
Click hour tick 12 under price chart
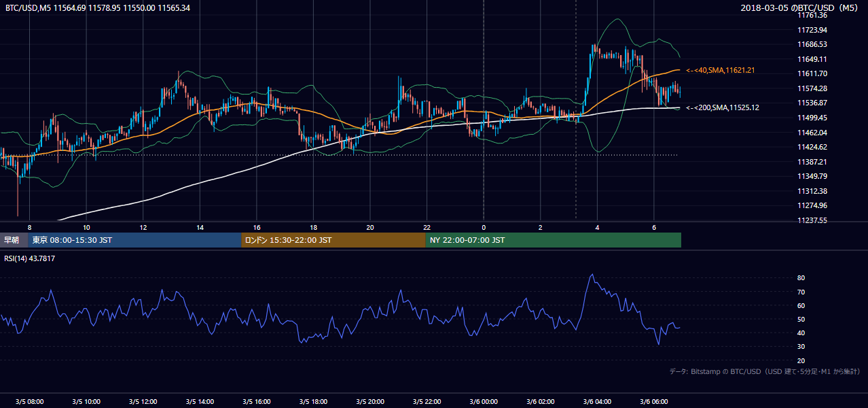pos(143,227)
